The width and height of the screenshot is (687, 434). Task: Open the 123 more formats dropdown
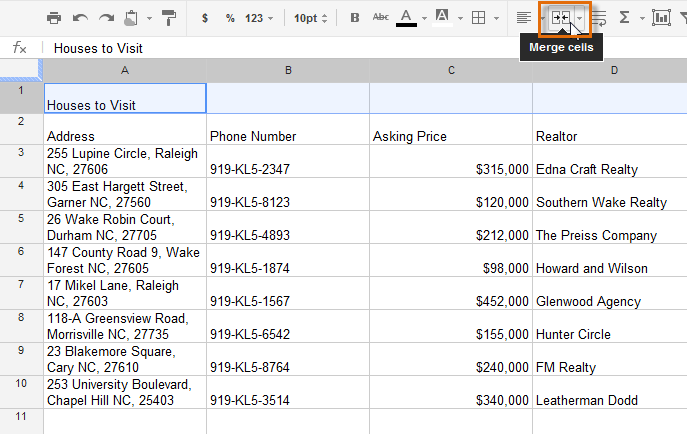tap(259, 18)
